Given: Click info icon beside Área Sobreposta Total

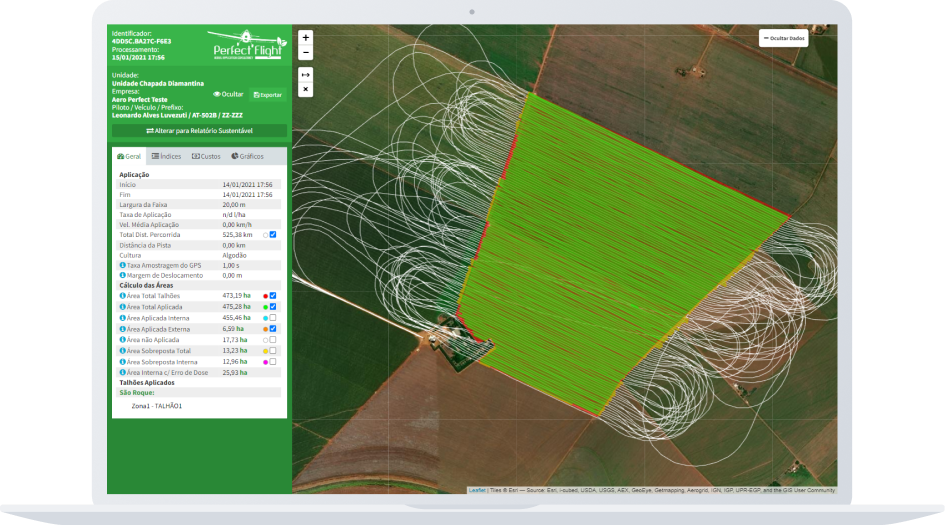Looking at the screenshot, I should (x=122, y=351).
